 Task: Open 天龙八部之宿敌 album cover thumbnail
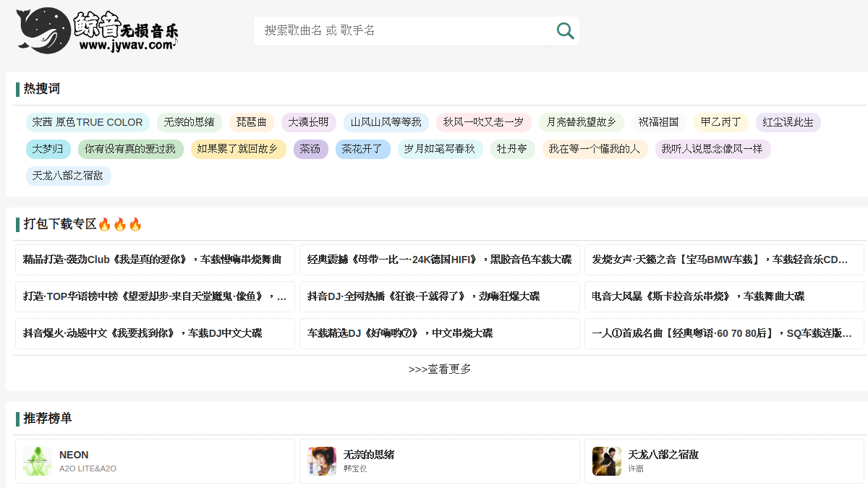pos(607,461)
